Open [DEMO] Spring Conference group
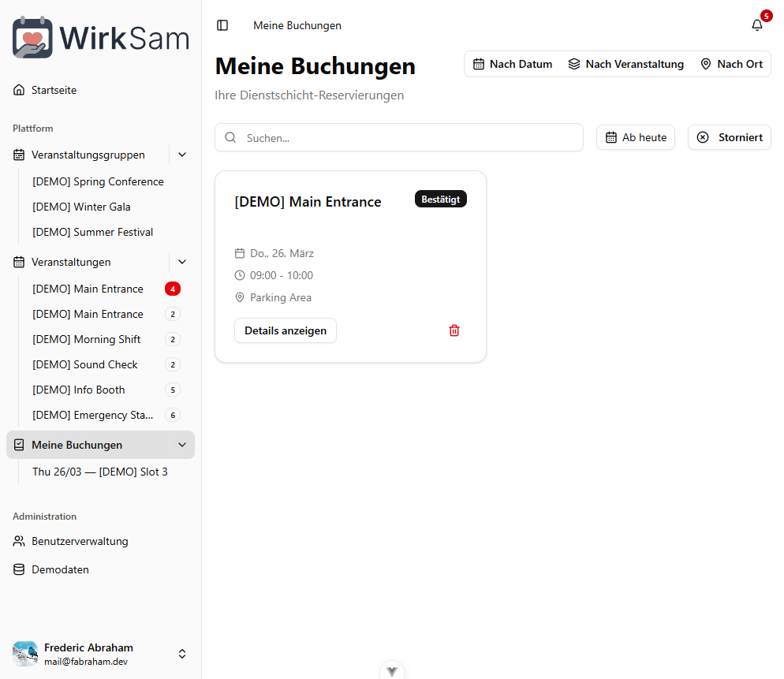Viewport: 784px width, 679px height. coord(98,181)
